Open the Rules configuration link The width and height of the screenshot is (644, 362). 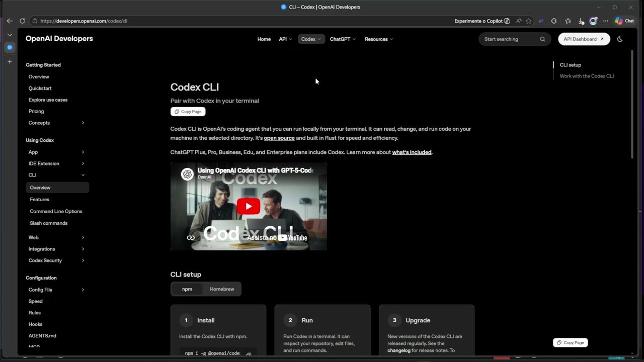pyautogui.click(x=35, y=313)
